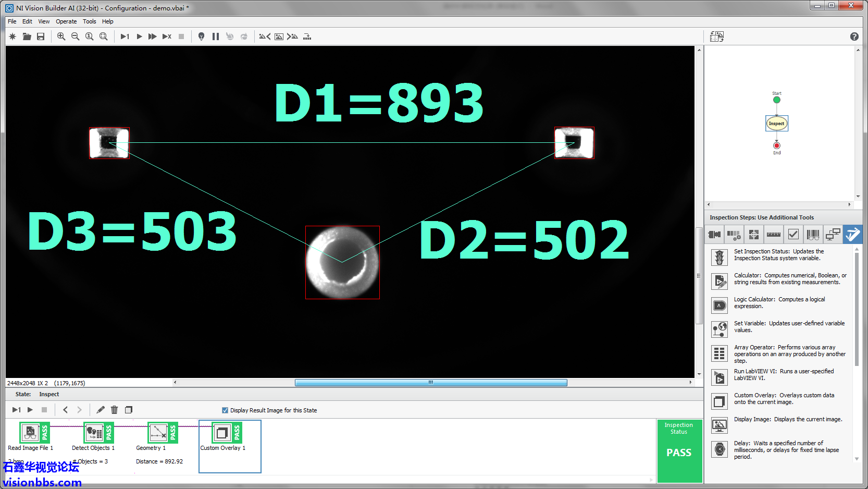Switch to the Acquire Images camera tab
Image resolution: width=868 pixels, height=489 pixels.
(x=714, y=235)
